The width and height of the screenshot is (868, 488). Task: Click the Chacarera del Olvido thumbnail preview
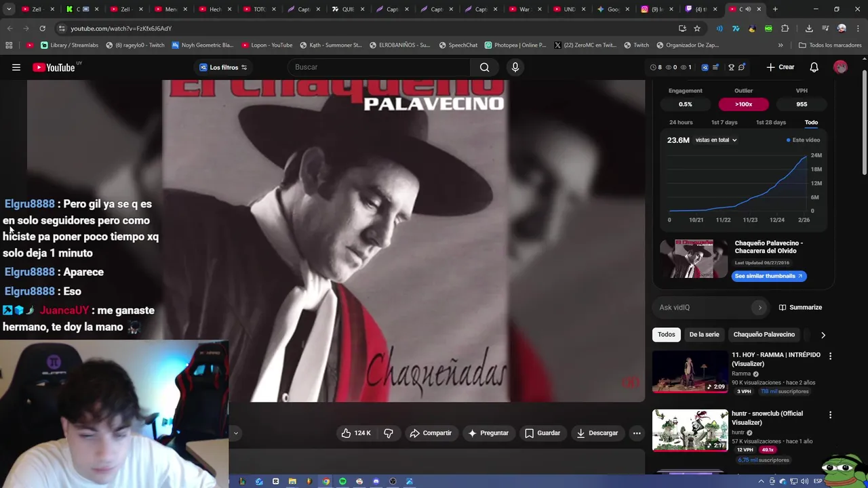692,258
